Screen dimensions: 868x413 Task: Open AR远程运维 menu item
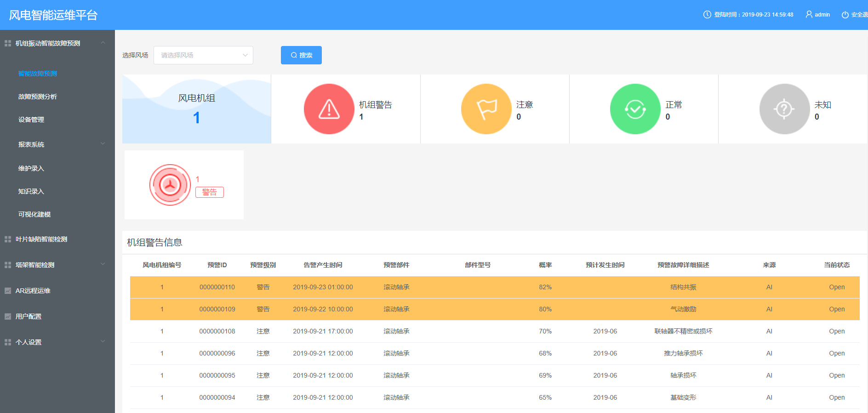tap(33, 291)
